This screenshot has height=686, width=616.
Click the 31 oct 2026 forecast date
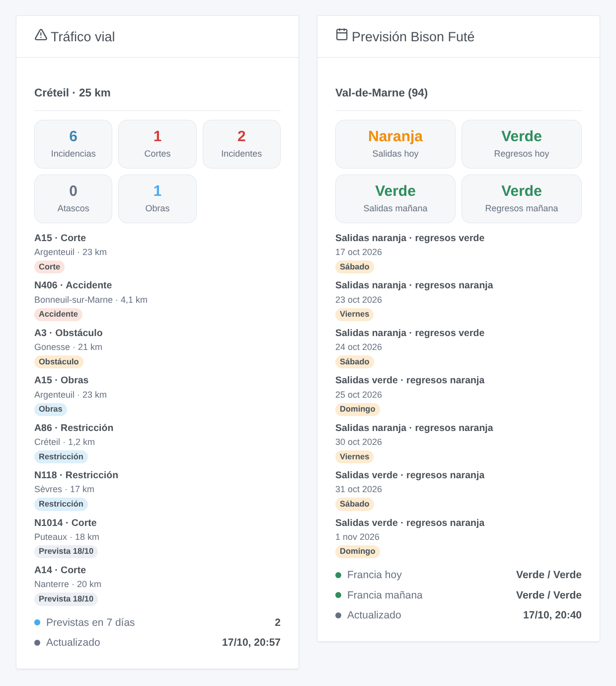click(359, 489)
